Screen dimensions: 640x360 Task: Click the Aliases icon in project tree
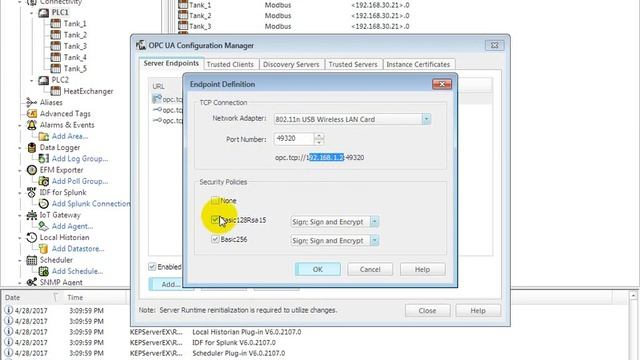pyautogui.click(x=31, y=102)
